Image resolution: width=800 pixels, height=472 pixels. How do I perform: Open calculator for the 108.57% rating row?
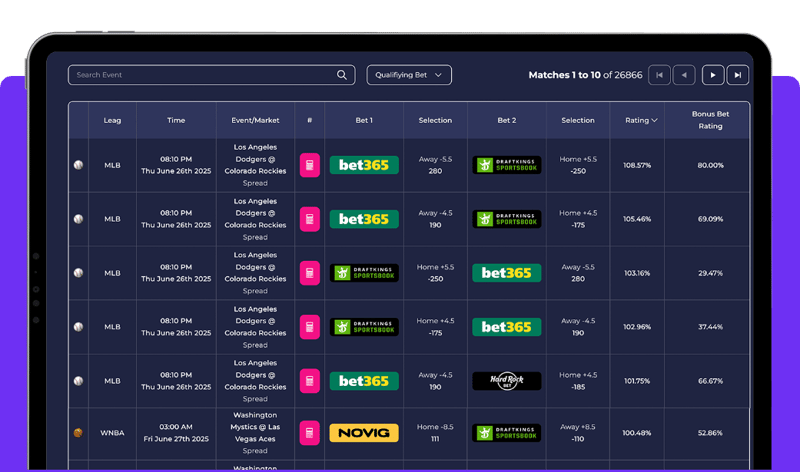(x=310, y=165)
